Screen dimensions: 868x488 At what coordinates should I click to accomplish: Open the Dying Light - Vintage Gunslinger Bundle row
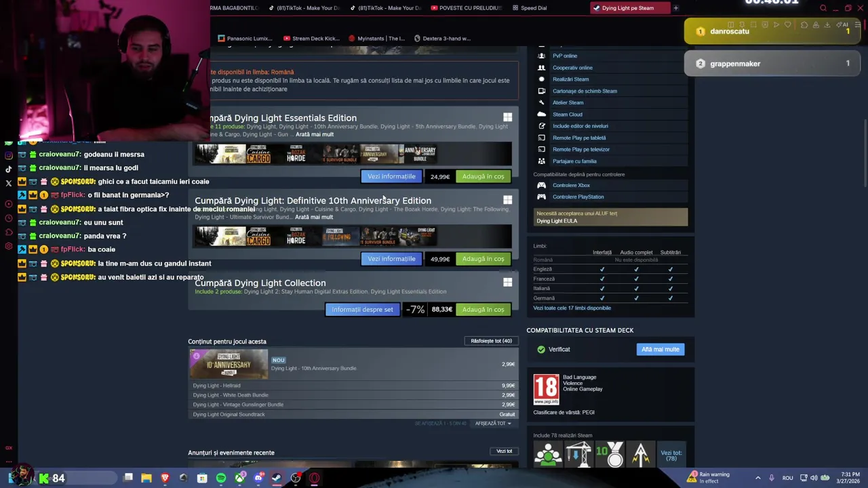click(x=353, y=405)
